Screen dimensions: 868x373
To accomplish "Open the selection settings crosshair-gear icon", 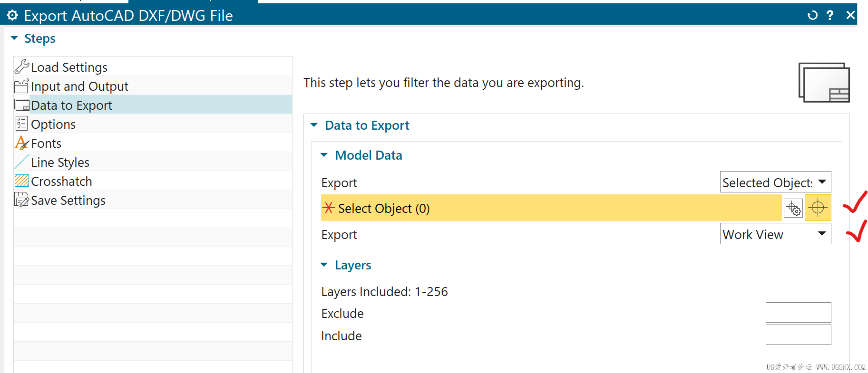I will (793, 208).
